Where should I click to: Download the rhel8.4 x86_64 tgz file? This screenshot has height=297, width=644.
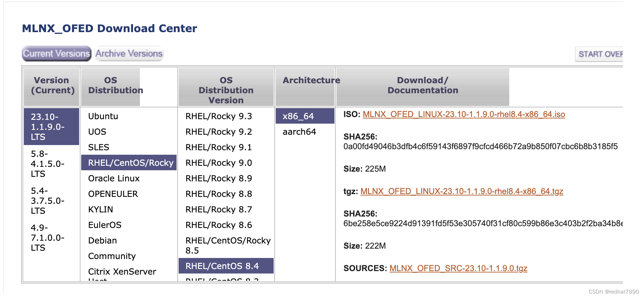[x=462, y=191]
